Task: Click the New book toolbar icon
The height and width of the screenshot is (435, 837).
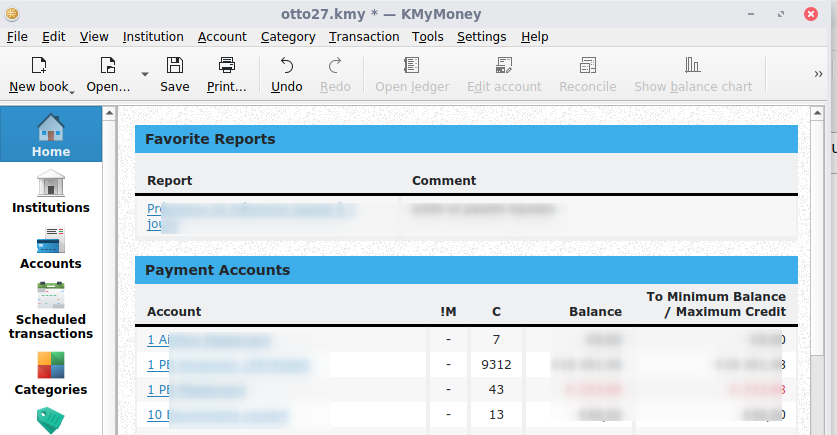Action: pyautogui.click(x=39, y=66)
